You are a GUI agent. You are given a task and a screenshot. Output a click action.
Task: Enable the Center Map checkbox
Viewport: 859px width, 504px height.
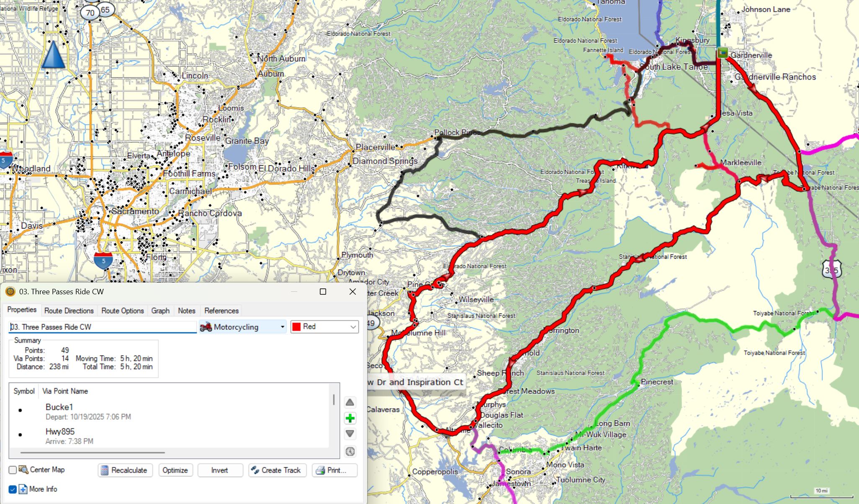pyautogui.click(x=13, y=470)
